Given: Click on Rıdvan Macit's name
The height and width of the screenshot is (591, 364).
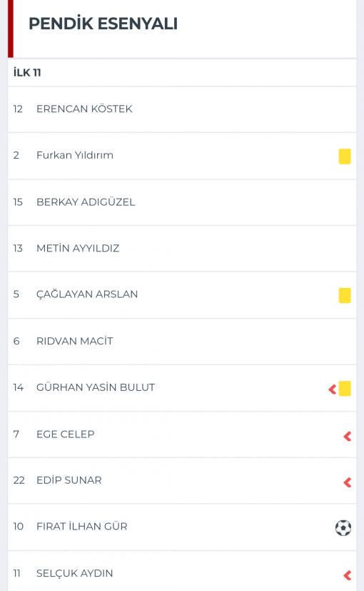Looking at the screenshot, I should [x=74, y=341].
